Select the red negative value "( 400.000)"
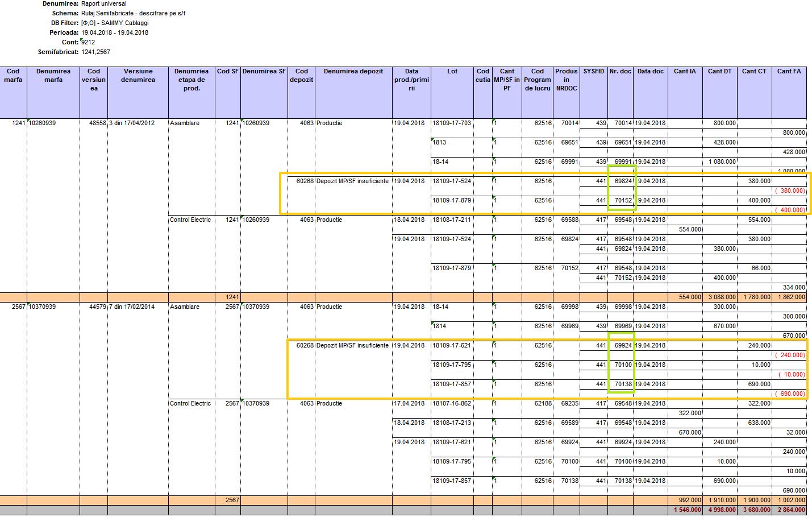The width and height of the screenshot is (812, 517). pyautogui.click(x=790, y=210)
